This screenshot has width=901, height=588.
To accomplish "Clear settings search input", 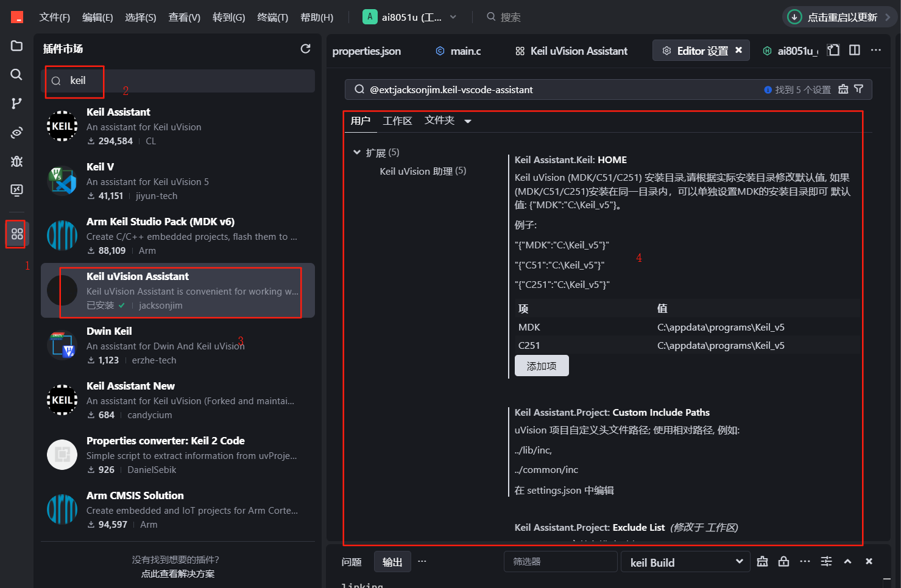I will click(843, 89).
